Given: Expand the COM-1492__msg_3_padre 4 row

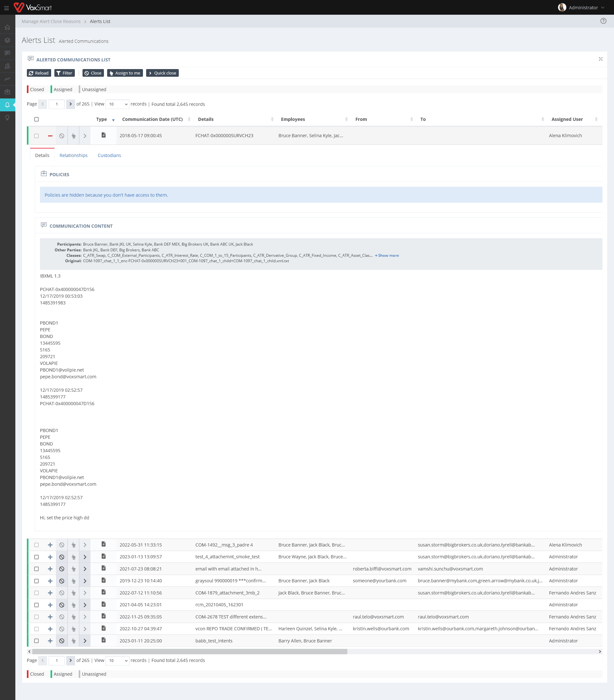Looking at the screenshot, I should coord(50,545).
